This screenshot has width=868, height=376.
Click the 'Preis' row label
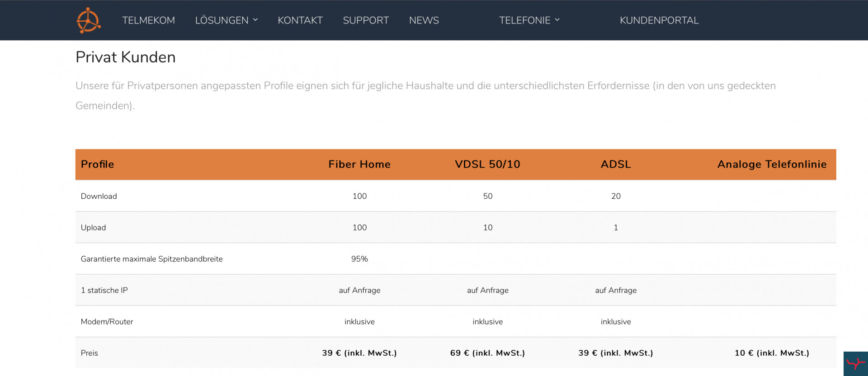[89, 353]
